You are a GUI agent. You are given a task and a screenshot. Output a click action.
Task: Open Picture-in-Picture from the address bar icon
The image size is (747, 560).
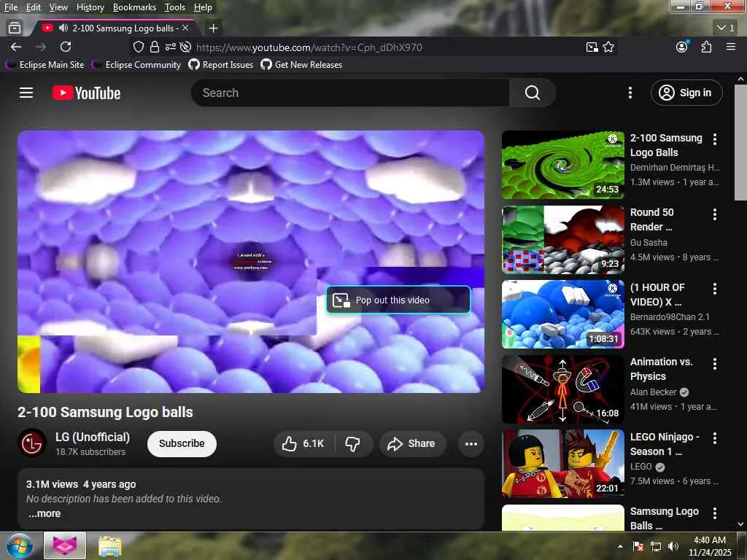click(x=592, y=47)
